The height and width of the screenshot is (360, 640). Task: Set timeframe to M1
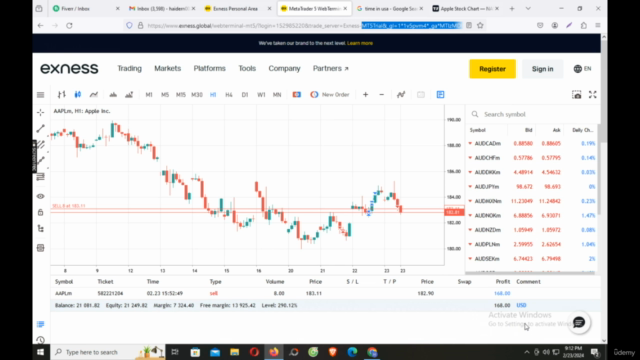click(149, 95)
